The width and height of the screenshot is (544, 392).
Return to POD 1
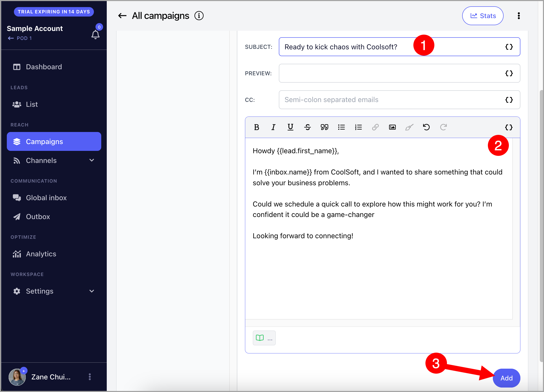coord(20,38)
